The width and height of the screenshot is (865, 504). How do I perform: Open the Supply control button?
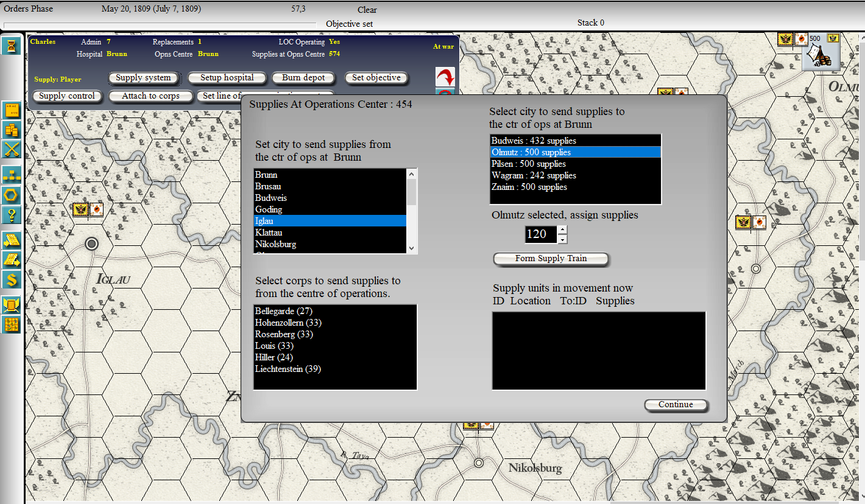[x=67, y=96]
